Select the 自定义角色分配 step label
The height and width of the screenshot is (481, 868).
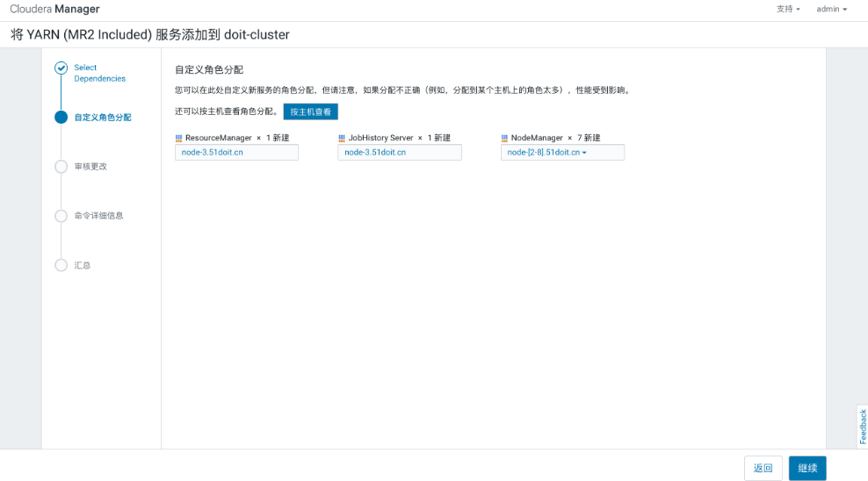[x=103, y=118]
